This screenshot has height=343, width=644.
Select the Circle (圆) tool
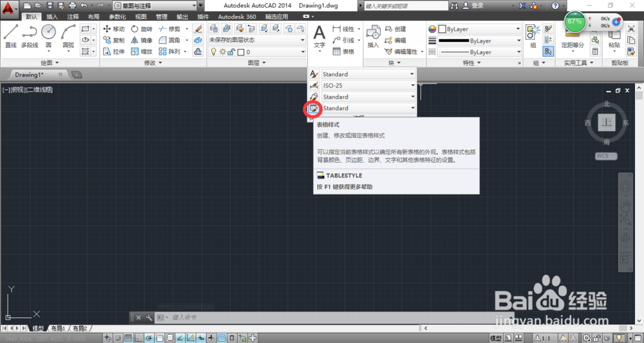click(x=48, y=36)
